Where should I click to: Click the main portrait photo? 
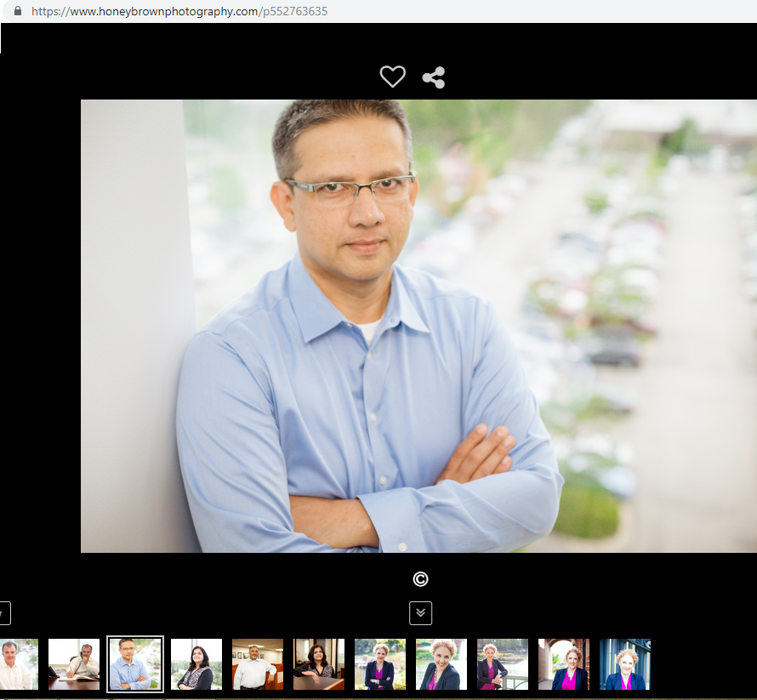[x=418, y=326]
